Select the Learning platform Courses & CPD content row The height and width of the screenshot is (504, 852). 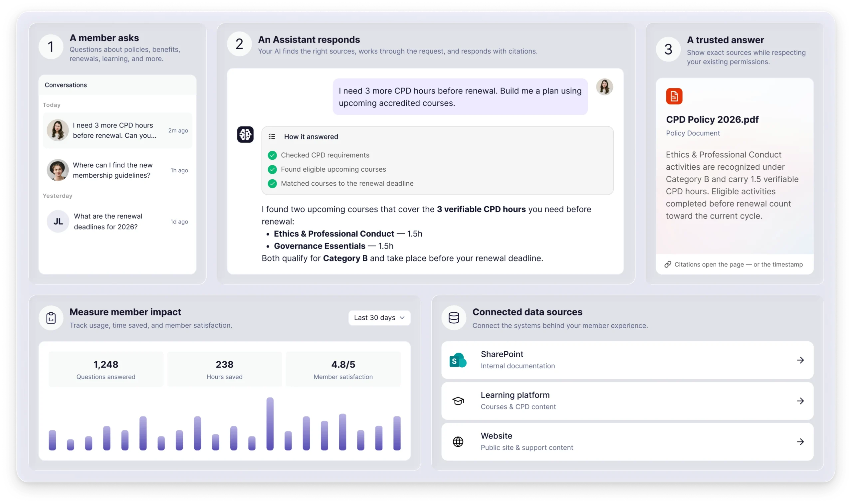pyautogui.click(x=627, y=401)
